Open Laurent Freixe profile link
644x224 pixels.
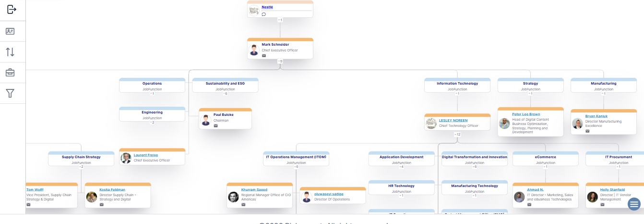[x=146, y=155]
